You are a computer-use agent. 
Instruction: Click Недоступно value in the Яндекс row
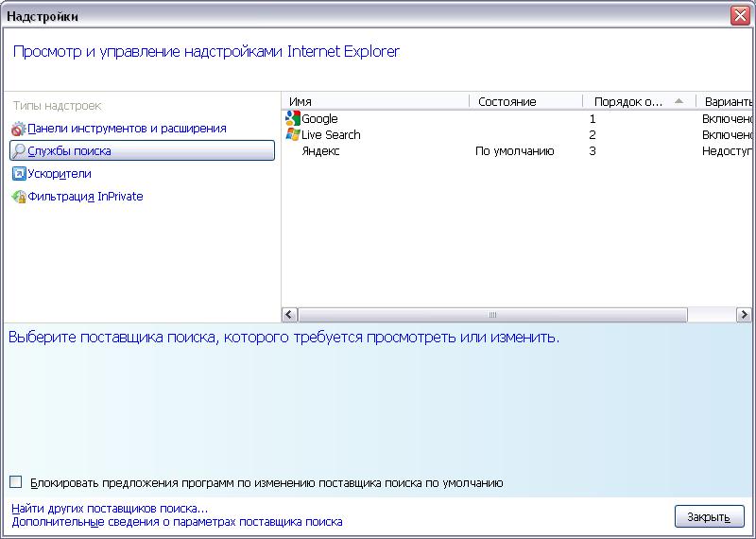point(727,151)
